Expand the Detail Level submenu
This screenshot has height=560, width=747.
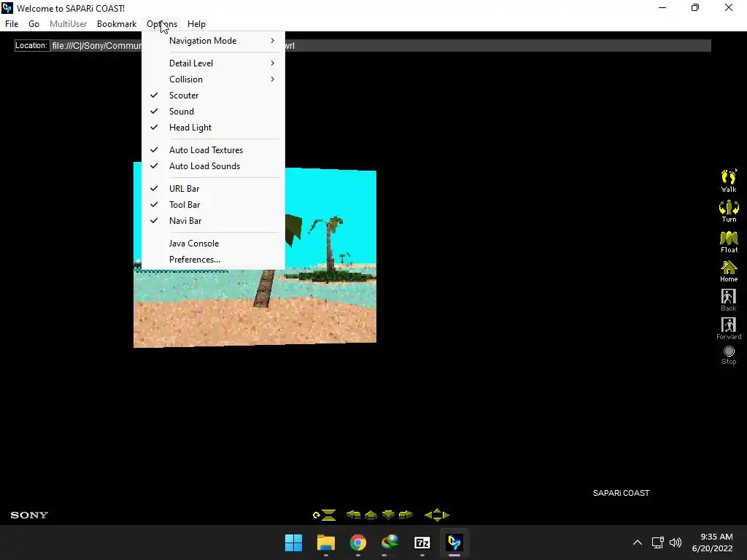(x=213, y=63)
